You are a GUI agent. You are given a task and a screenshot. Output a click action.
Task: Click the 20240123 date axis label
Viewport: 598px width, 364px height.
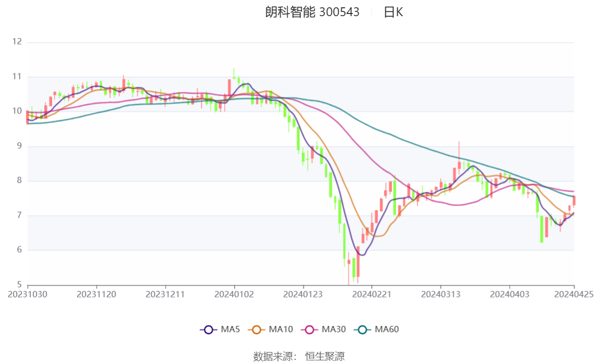tap(303, 295)
